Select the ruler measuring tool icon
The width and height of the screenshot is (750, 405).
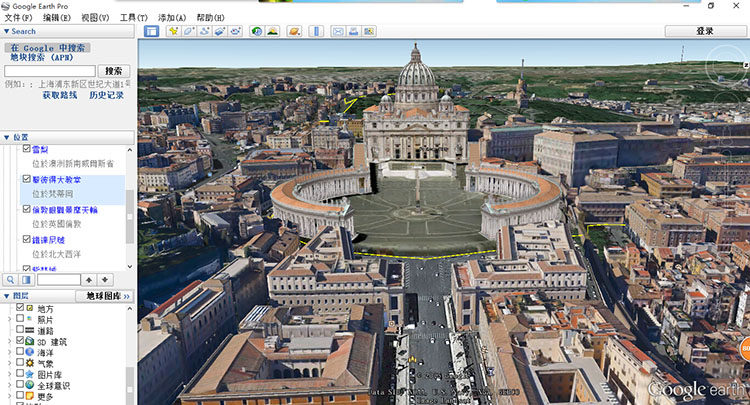(316, 31)
